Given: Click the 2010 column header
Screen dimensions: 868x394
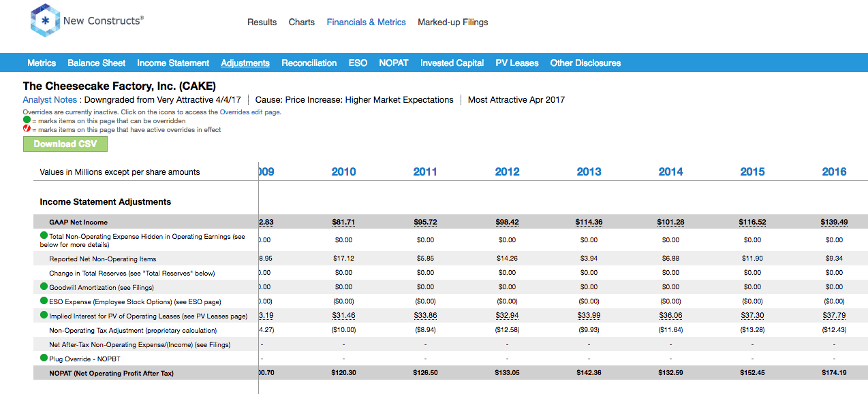Looking at the screenshot, I should coord(344,172).
